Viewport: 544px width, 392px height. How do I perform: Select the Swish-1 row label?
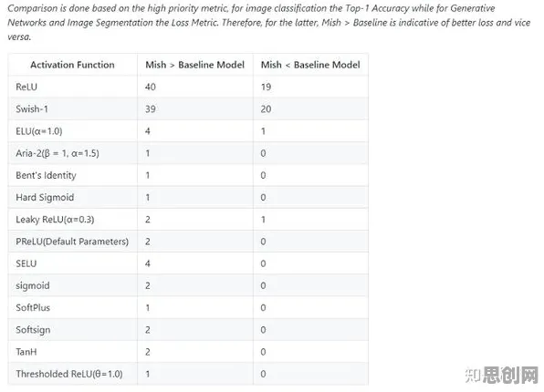(x=32, y=108)
